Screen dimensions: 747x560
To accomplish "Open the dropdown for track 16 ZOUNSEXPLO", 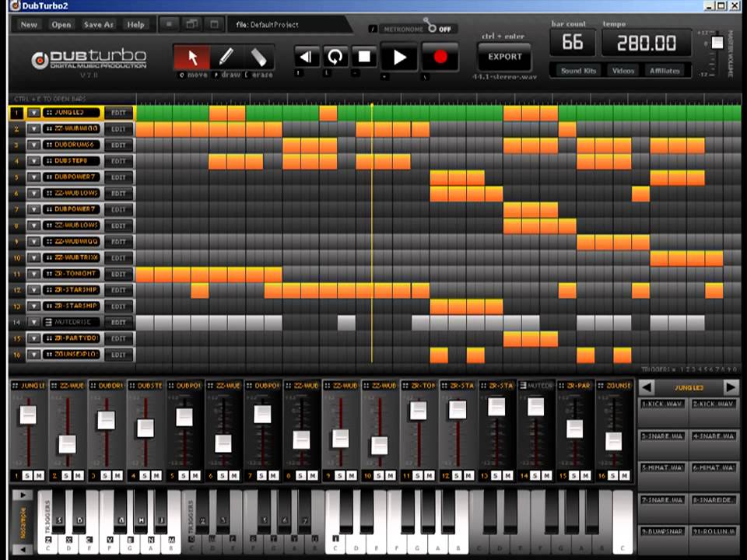I will point(33,355).
